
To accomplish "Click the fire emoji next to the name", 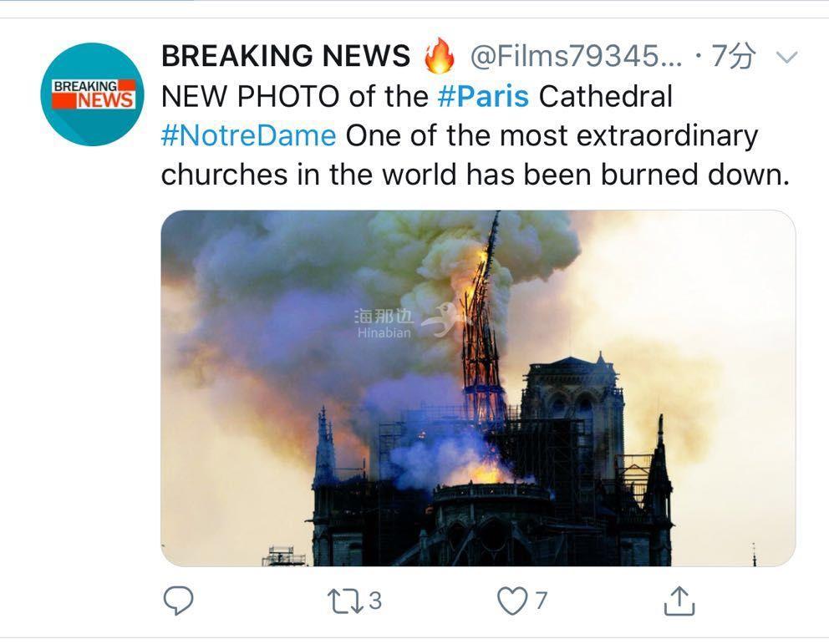I will [440, 55].
